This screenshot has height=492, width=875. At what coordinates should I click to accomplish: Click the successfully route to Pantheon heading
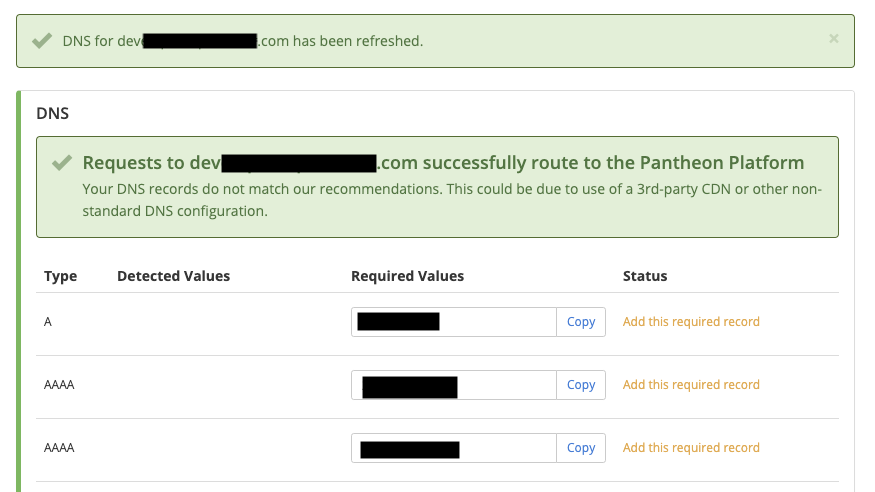tap(444, 162)
